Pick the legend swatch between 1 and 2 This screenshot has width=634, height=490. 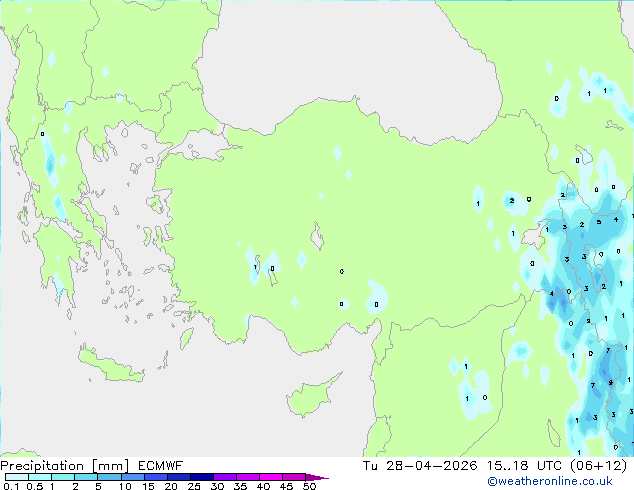[x=63, y=477]
